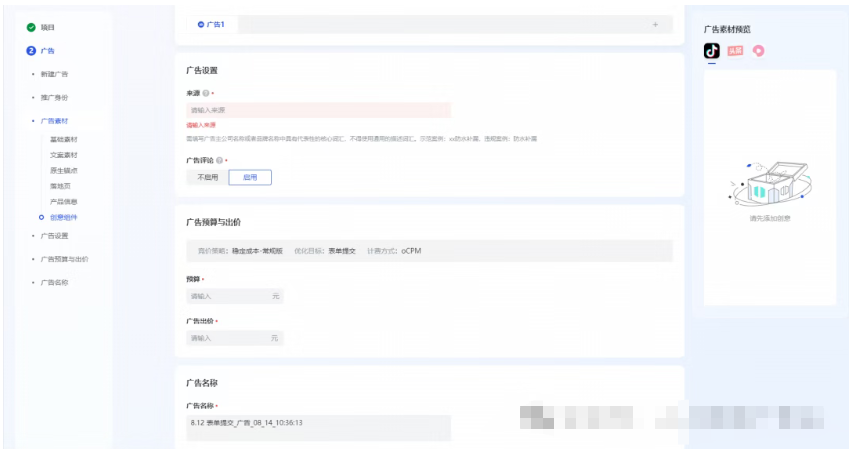Go to 广告名称 in the sidebar

click(x=54, y=282)
